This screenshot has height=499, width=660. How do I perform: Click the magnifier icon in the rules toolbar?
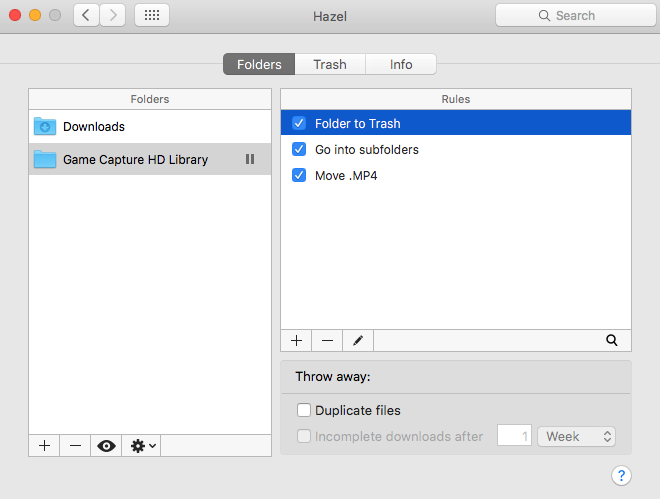click(x=612, y=340)
